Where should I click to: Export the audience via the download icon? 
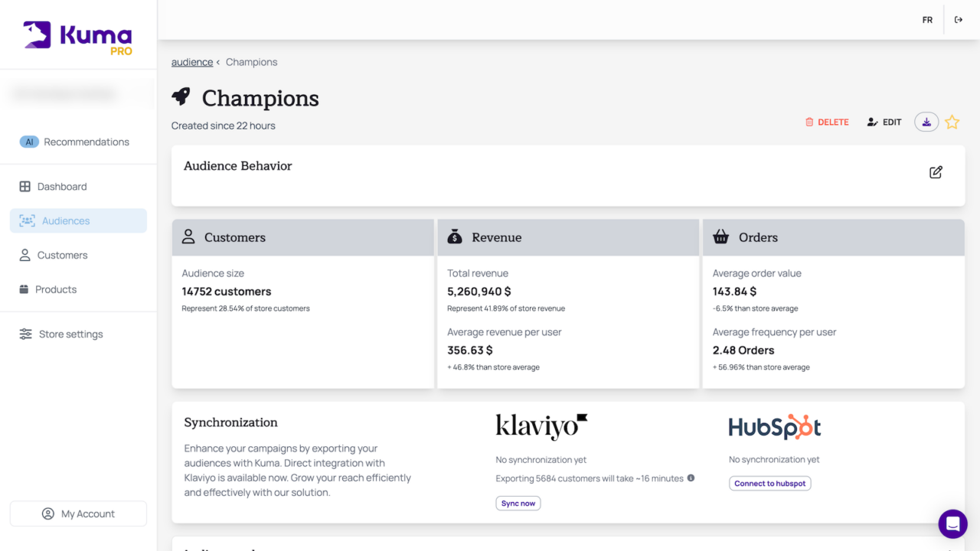[x=926, y=121]
